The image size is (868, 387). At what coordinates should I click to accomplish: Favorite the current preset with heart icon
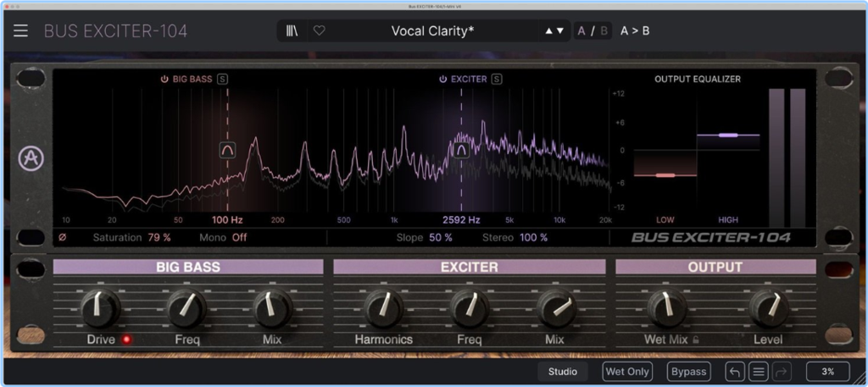(320, 31)
